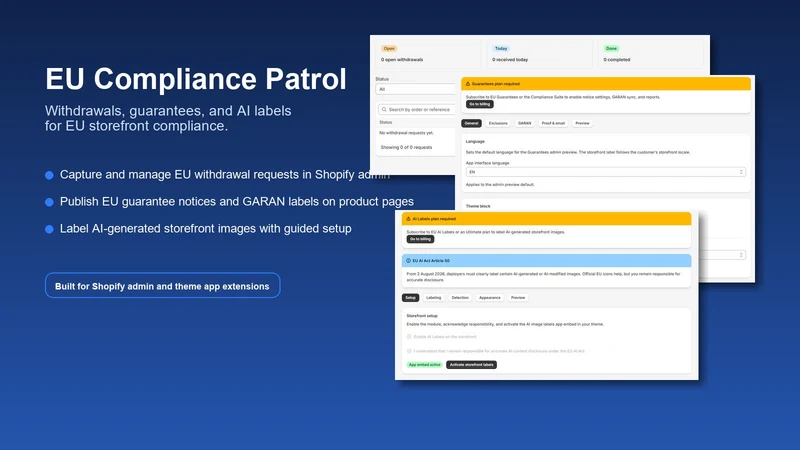This screenshot has height=450, width=800.
Task: Switch to the Labeling tab
Action: point(433,297)
